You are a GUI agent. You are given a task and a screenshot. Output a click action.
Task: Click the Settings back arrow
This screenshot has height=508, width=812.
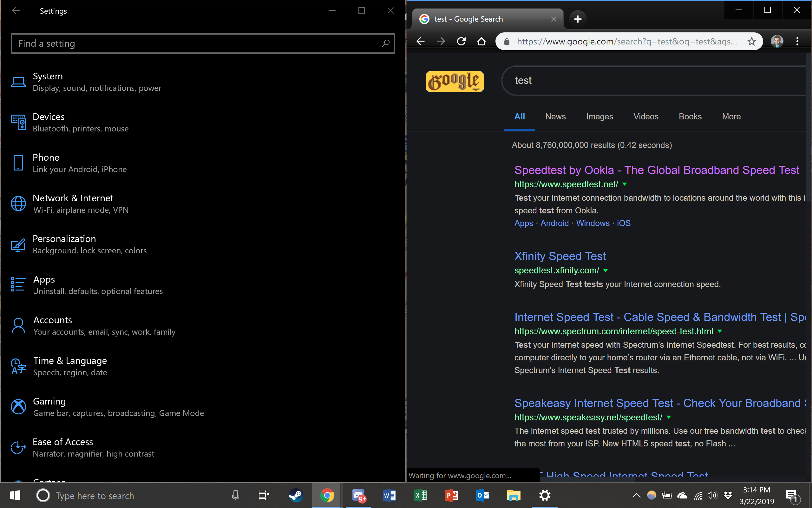click(16, 11)
